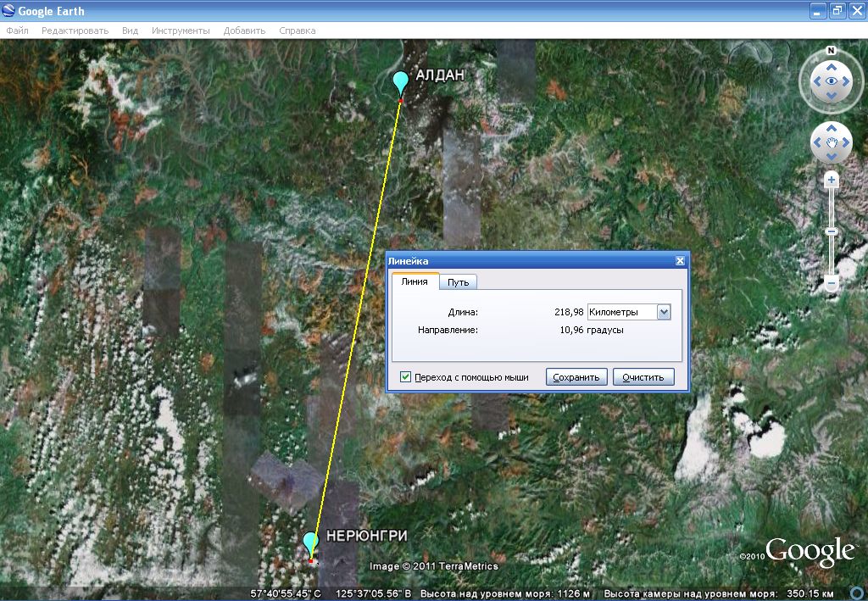Image resolution: width=868 pixels, height=601 pixels.
Task: Click the Очистить button
Action: point(644,377)
